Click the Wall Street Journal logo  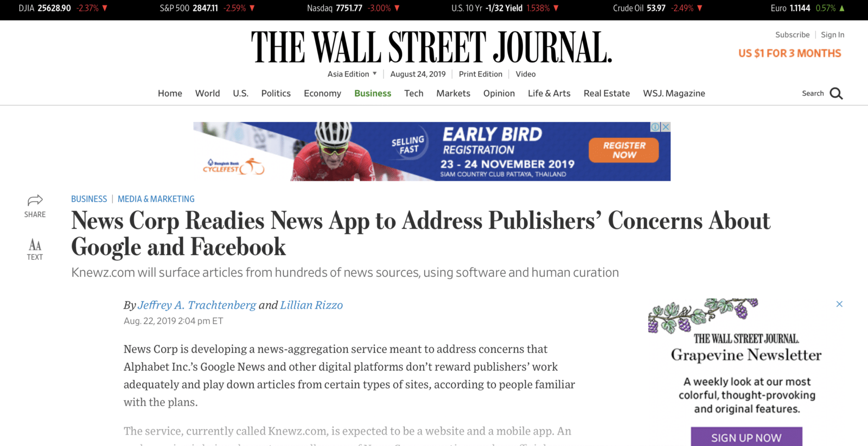click(431, 48)
